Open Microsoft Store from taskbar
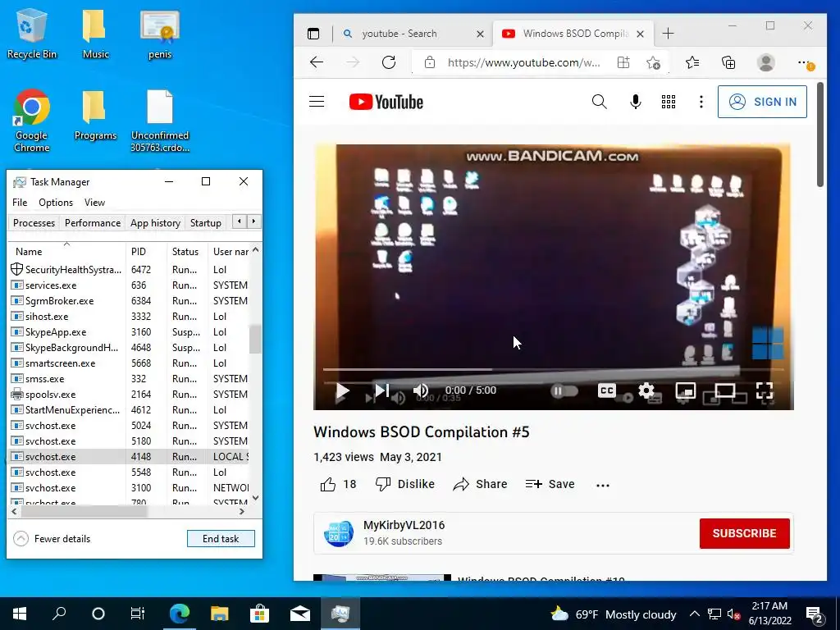 pos(259,614)
